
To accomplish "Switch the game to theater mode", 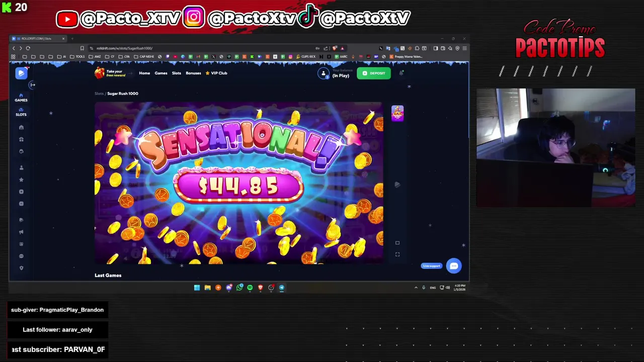I will [x=397, y=243].
